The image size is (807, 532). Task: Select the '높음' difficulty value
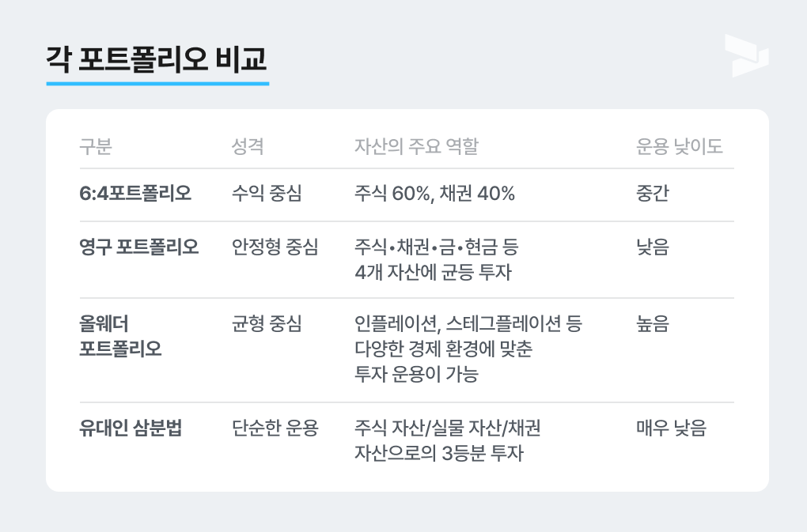(653, 323)
